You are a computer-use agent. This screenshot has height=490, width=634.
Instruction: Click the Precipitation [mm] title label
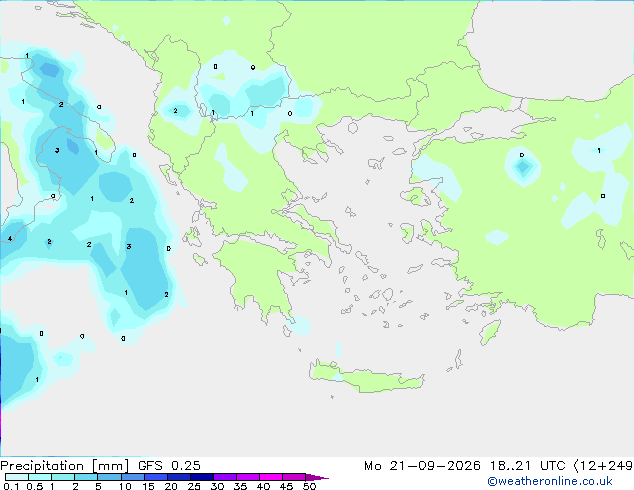[65, 466]
